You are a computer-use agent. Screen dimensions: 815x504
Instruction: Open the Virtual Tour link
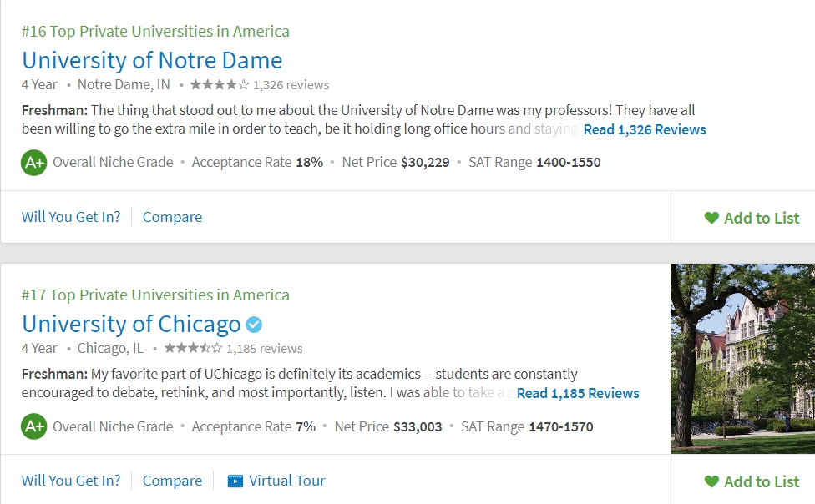(276, 481)
